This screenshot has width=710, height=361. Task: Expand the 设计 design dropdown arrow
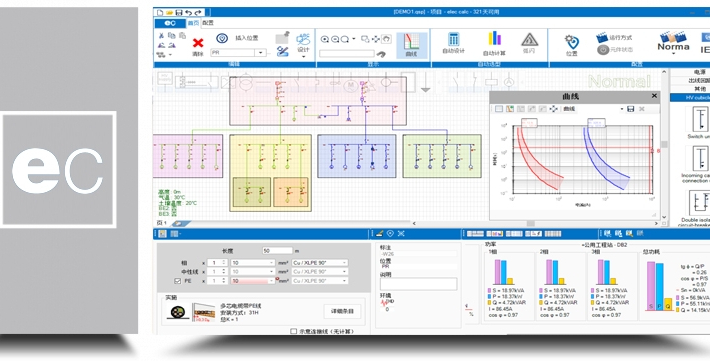(303, 57)
